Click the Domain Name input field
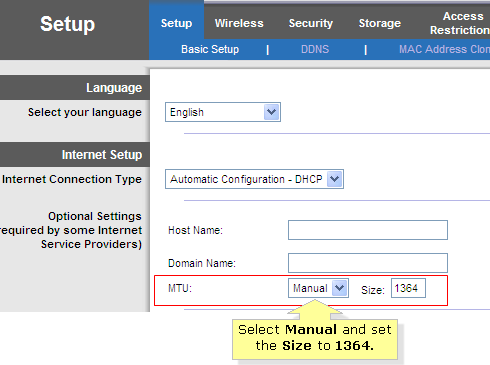Viewport: 490px width, 365px height. pos(368,263)
